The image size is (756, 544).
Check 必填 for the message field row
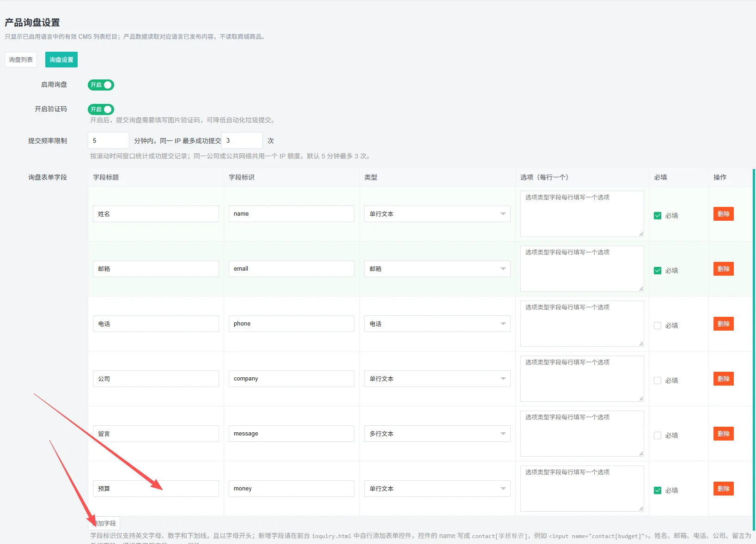tap(658, 435)
